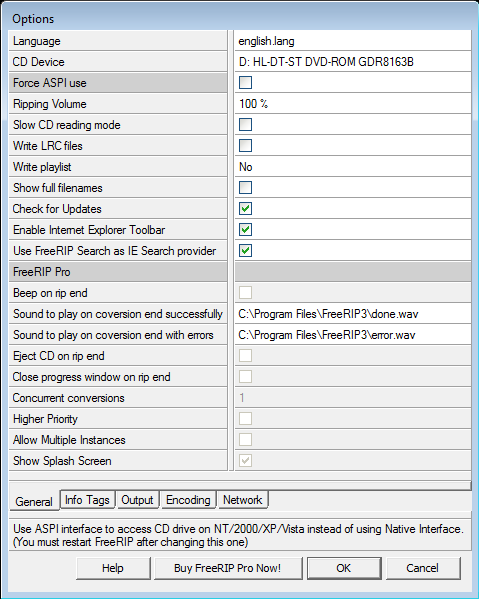Select the Higher Priority label

click(118, 419)
